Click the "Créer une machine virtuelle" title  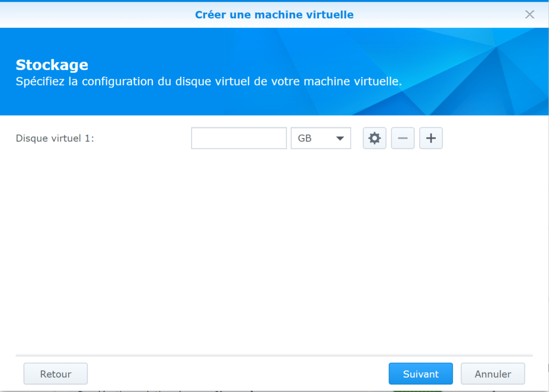click(x=274, y=14)
